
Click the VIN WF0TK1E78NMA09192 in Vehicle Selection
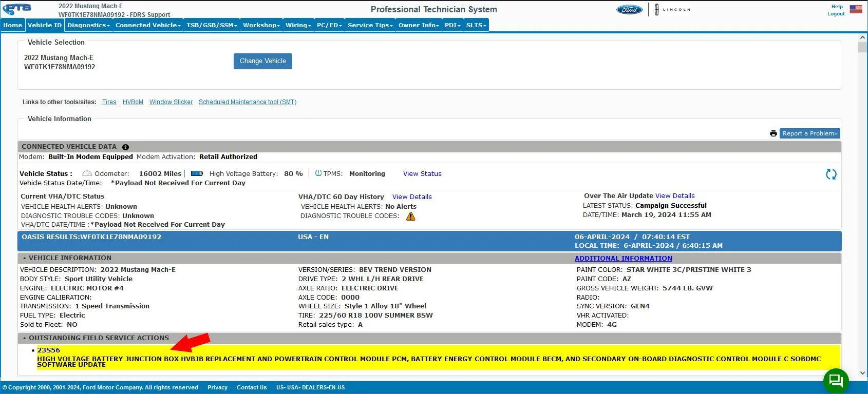(60, 67)
